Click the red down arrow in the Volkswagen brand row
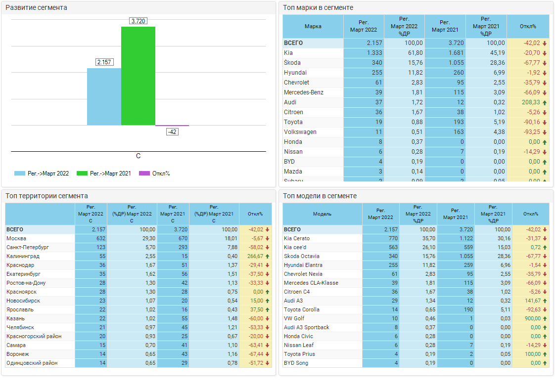555x392 pixels. click(x=545, y=132)
